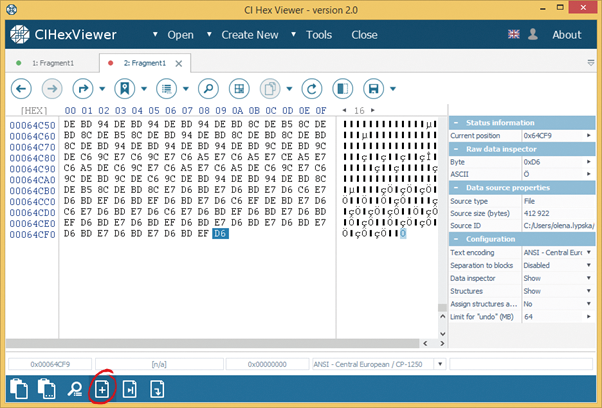Click the magnifier search toolbar icon
Image resolution: width=602 pixels, height=408 pixels.
pyautogui.click(x=208, y=89)
